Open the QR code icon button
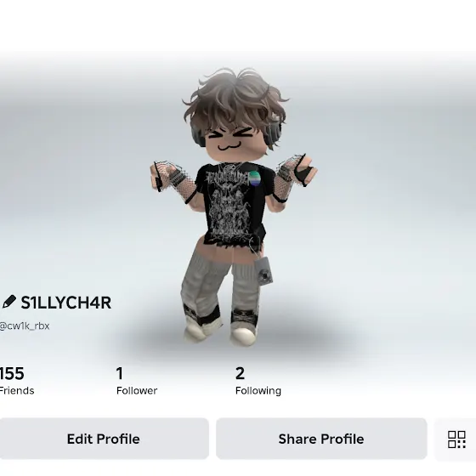Viewport: 476px width, 476px height. (456, 439)
